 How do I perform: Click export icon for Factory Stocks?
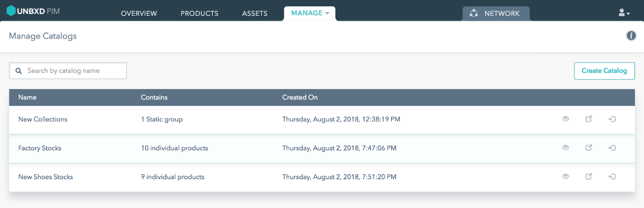[589, 148]
